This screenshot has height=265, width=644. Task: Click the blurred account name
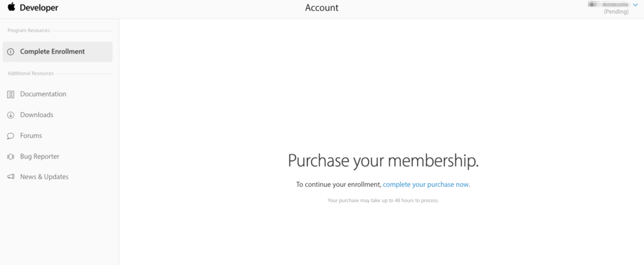[x=609, y=4]
